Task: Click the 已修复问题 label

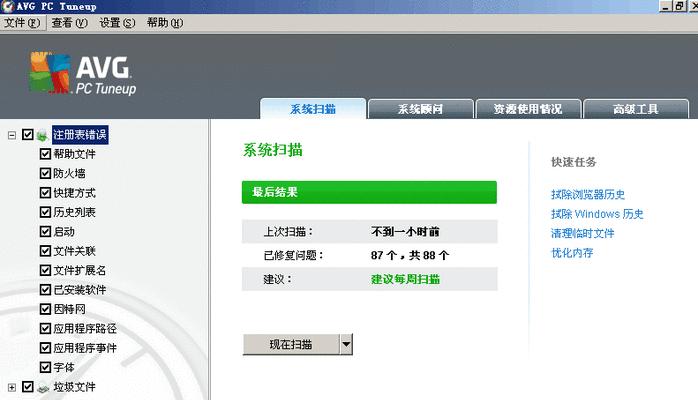Action: 293,255
